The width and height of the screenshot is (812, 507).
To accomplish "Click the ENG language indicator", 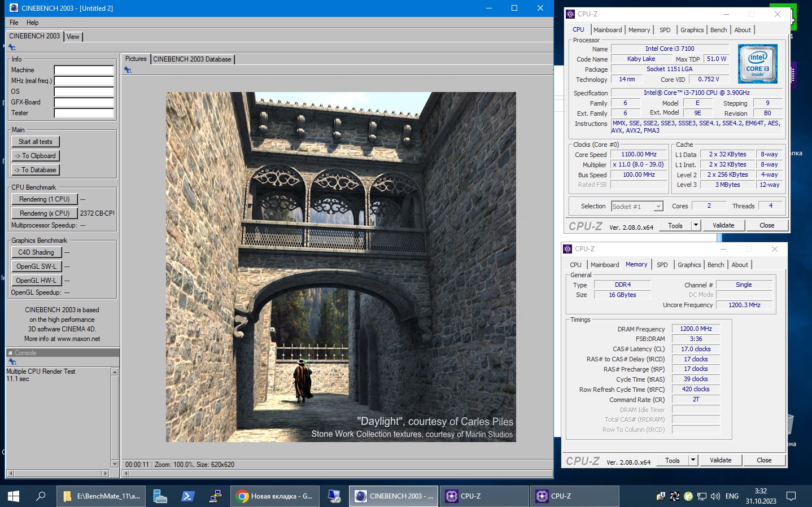I will pyautogui.click(x=732, y=496).
